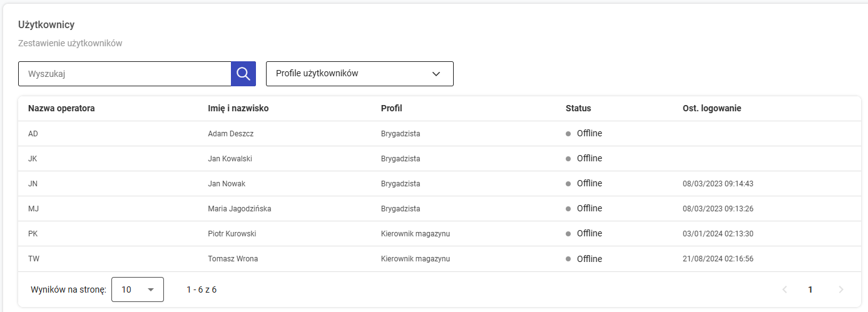The height and width of the screenshot is (312, 868).
Task: Click the Profil column header
Action: [391, 108]
